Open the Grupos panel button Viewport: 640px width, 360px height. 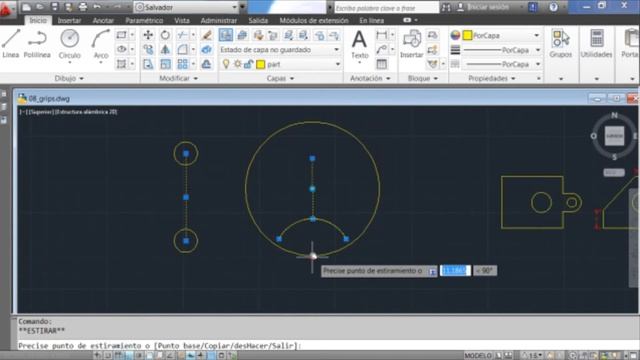pyautogui.click(x=560, y=44)
